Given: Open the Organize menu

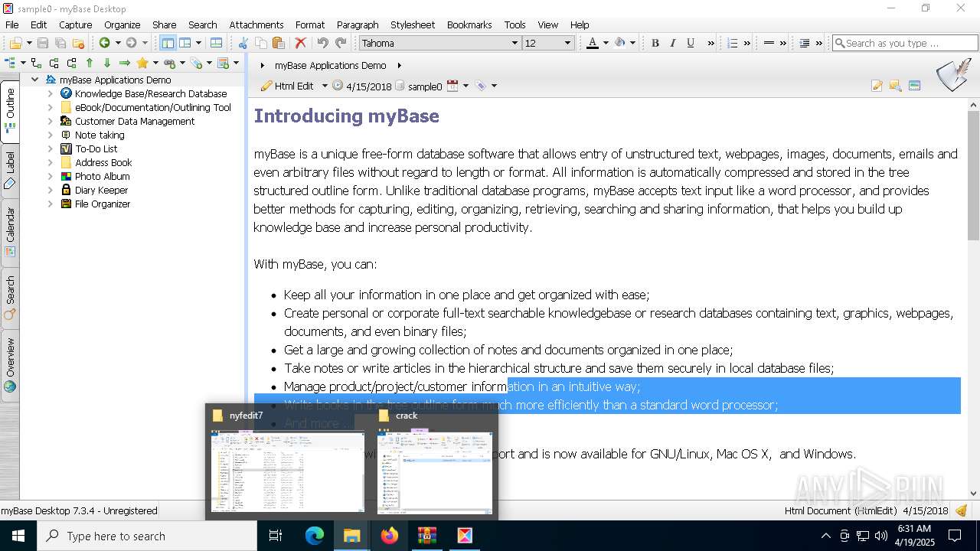Looking at the screenshot, I should 122,24.
